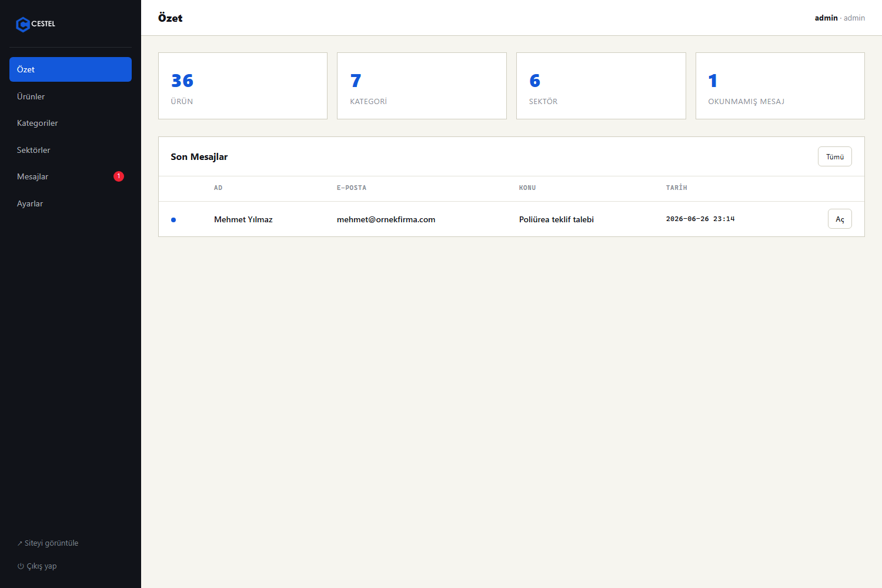Click the Son Mesajlar heading
Viewport: 882px width, 588px height.
click(199, 157)
